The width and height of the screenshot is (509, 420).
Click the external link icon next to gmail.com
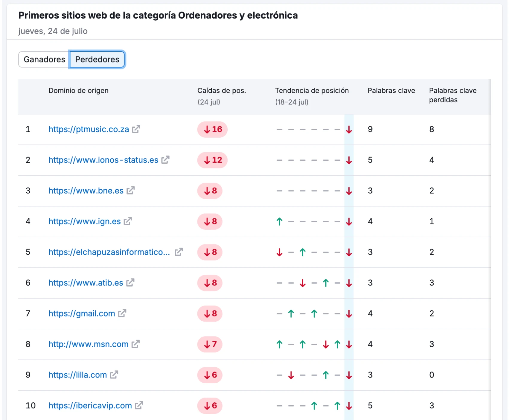click(122, 314)
